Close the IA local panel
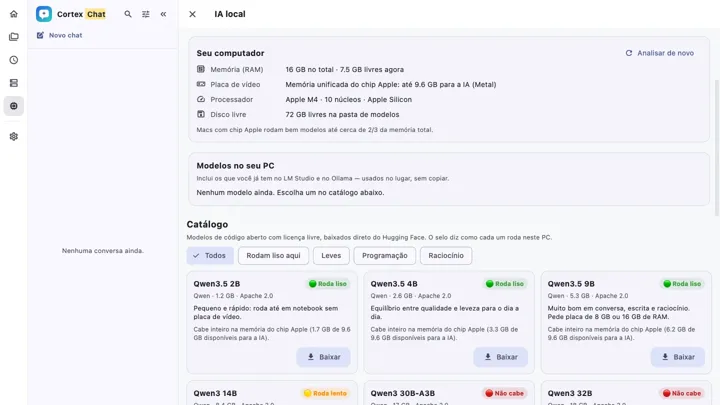The height and width of the screenshot is (405, 720). pos(192,14)
